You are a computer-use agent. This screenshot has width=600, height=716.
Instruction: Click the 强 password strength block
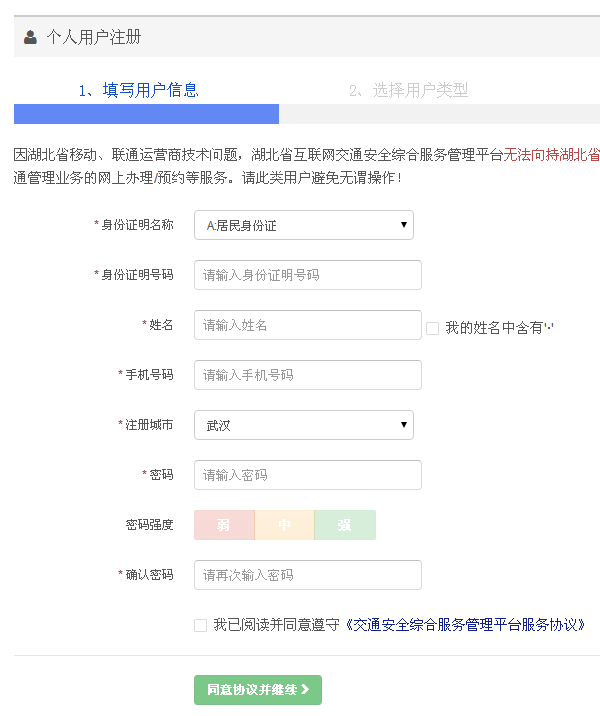pos(344,525)
